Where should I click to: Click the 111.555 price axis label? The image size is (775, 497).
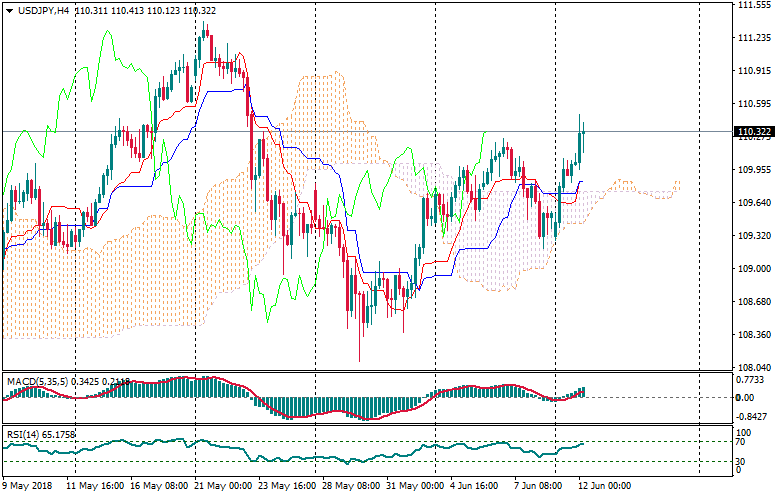tap(752, 5)
